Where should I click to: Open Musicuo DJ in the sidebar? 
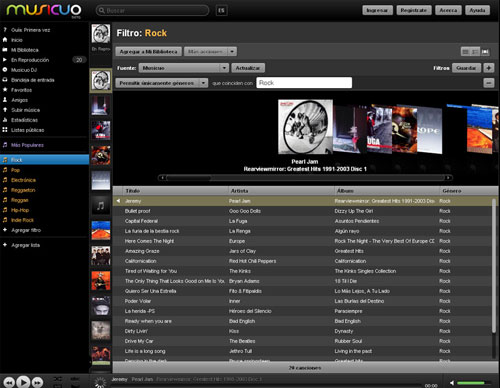click(x=24, y=70)
